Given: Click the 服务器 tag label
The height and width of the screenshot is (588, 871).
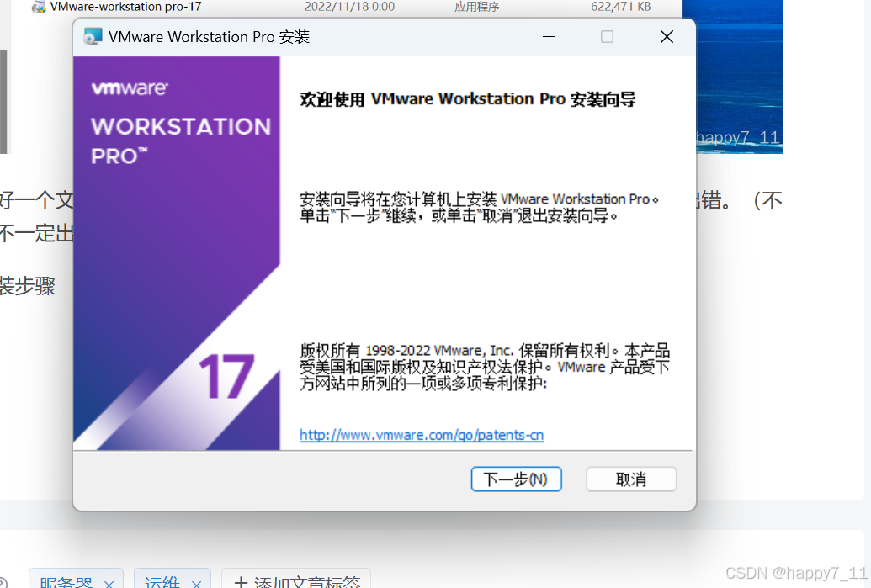Looking at the screenshot, I should click(x=66, y=582).
